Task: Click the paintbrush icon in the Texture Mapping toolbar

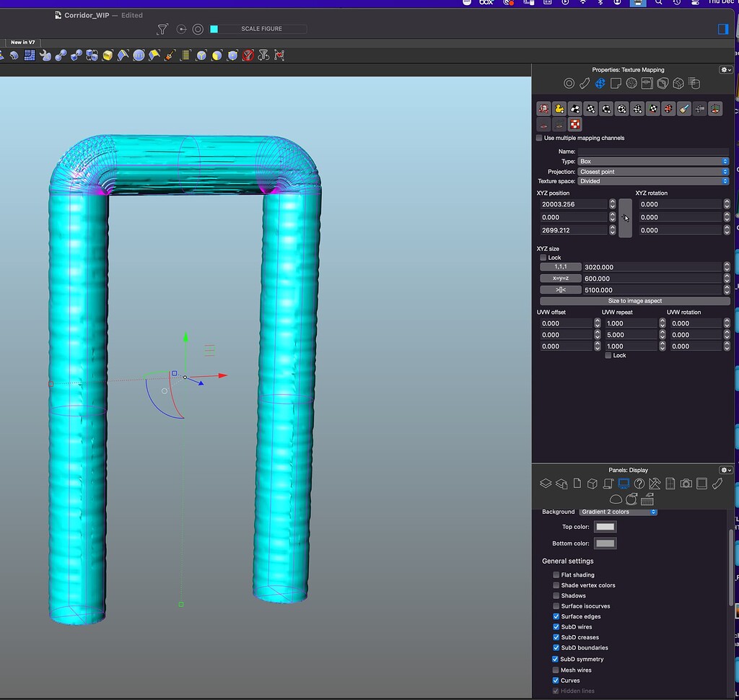Action: (x=683, y=108)
